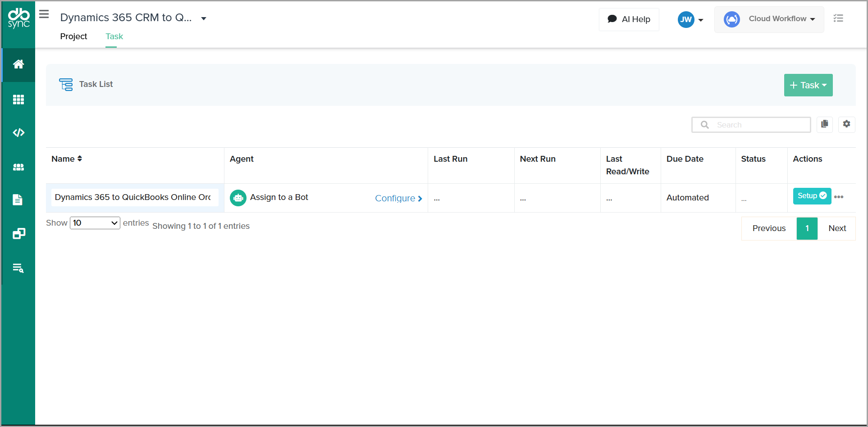Click the document icon in sidebar
868x427 pixels.
[x=18, y=200]
